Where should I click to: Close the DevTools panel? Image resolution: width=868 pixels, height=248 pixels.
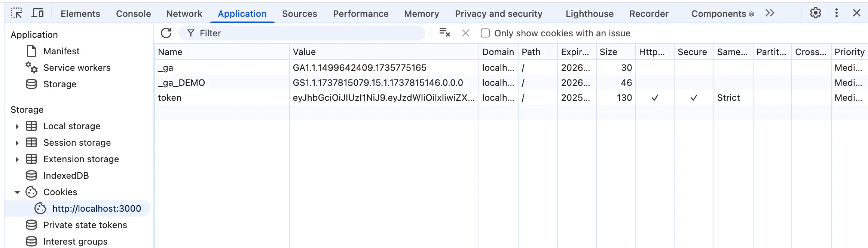point(857,13)
